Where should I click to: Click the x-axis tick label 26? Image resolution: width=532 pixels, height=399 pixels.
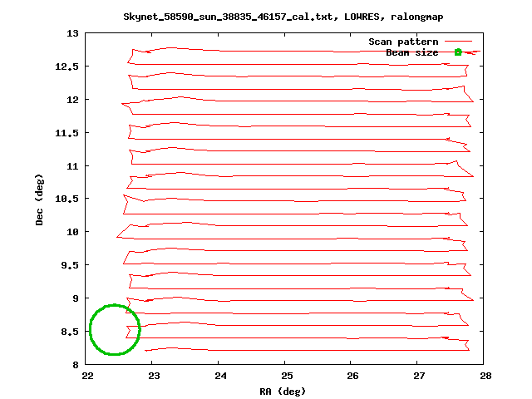pos(352,376)
